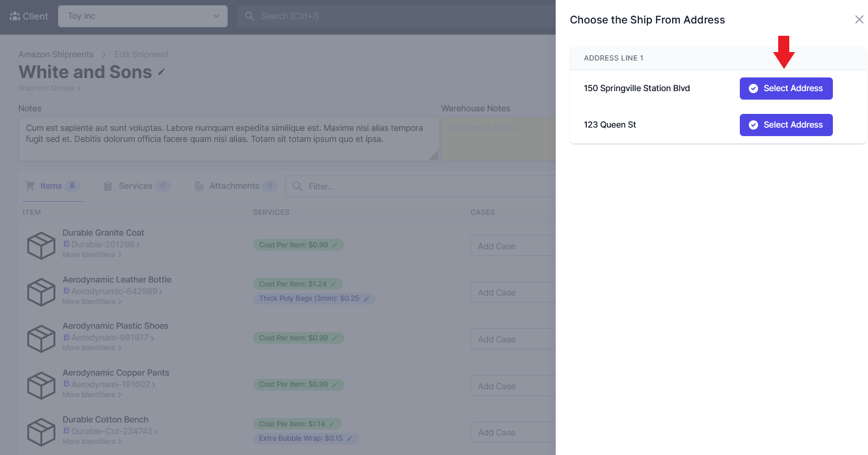Click the Client people icon top-left
The height and width of the screenshot is (455, 868).
13,16
